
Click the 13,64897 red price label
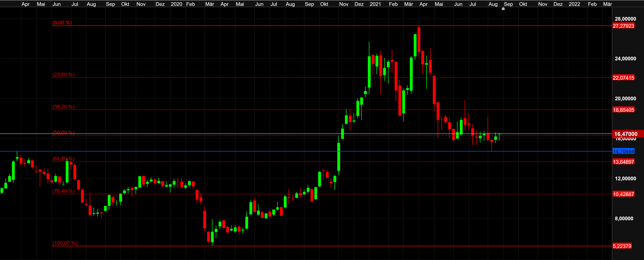pos(623,162)
